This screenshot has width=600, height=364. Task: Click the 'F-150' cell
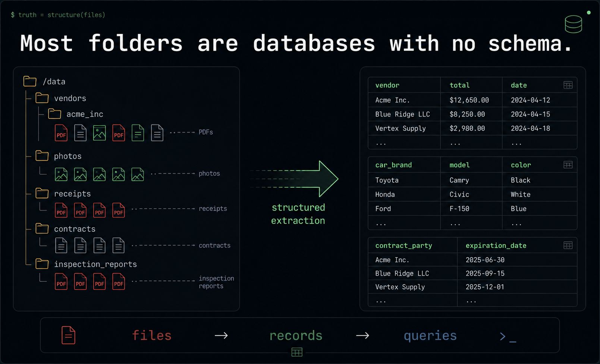(x=459, y=209)
